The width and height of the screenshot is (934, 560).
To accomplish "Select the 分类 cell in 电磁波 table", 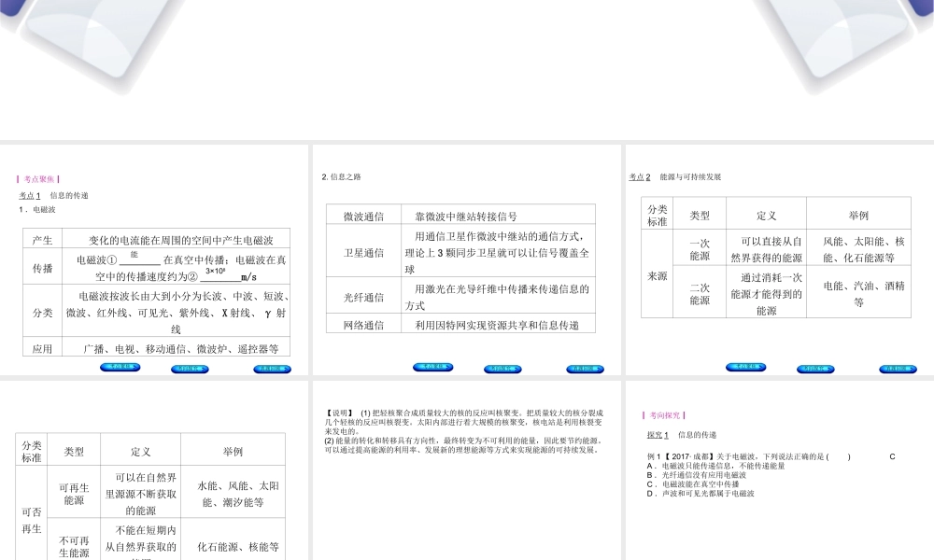I will pos(42,313).
